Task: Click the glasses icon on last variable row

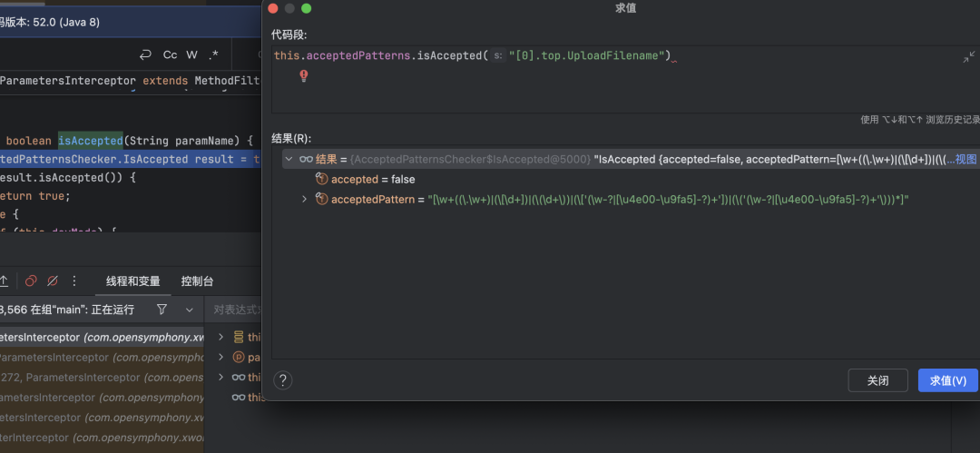Action: click(x=238, y=398)
